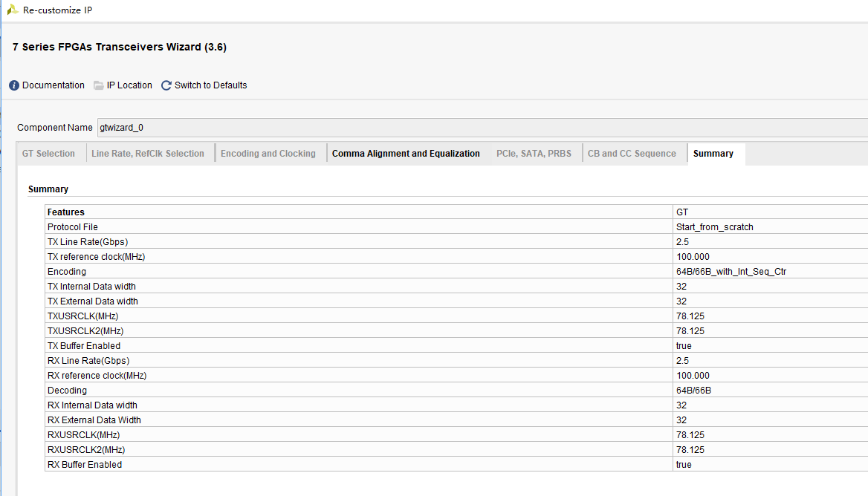Select the TX Buffer Enabled label
This screenshot has height=496, width=868.
pos(83,346)
